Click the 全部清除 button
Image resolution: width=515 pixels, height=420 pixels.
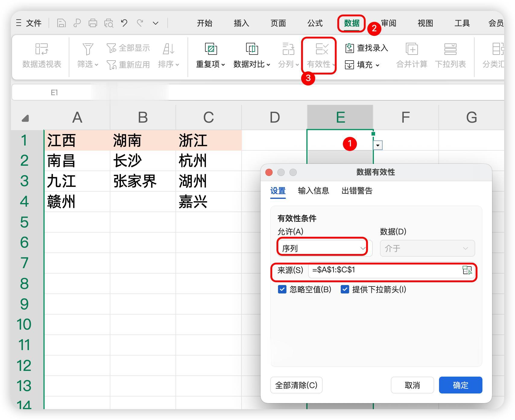(296, 385)
